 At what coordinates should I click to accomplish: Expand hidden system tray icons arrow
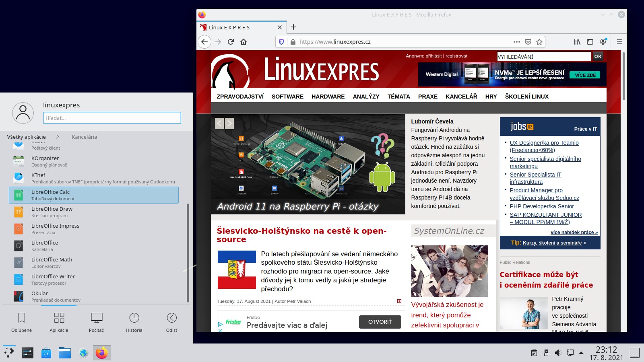[x=581, y=353]
